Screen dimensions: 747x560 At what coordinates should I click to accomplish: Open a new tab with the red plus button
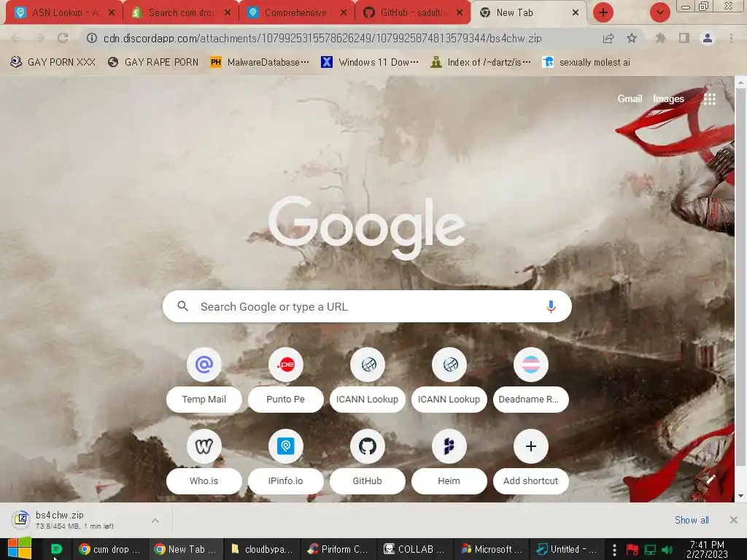coord(603,12)
